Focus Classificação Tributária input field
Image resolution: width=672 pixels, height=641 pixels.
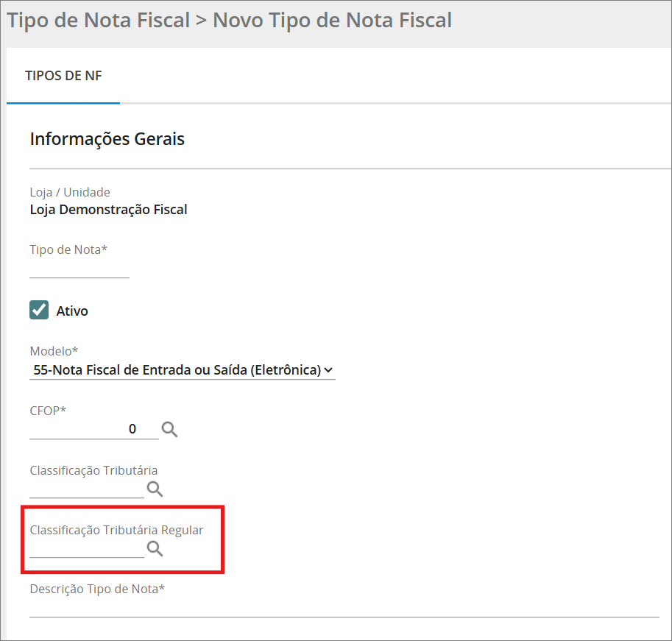[x=87, y=489]
